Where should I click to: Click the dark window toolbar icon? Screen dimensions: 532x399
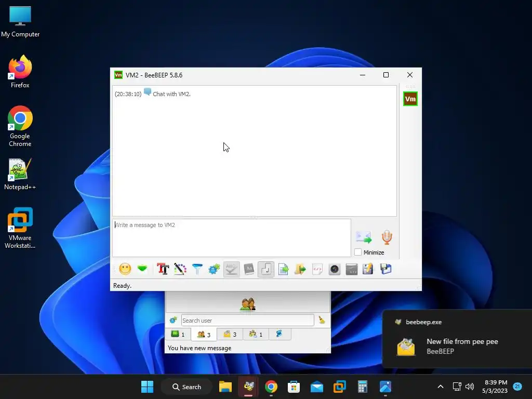[x=352, y=269]
